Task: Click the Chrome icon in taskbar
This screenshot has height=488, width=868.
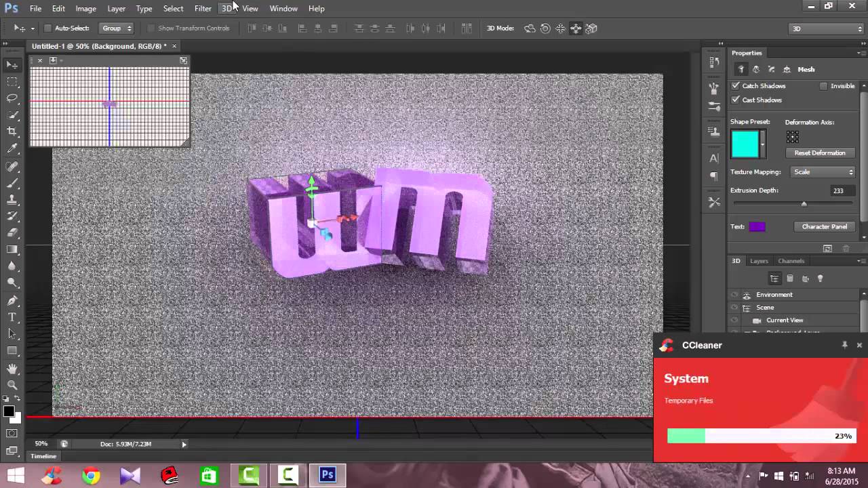Action: 91,476
